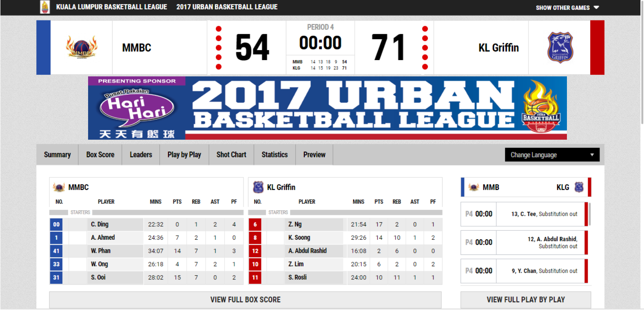The width and height of the screenshot is (644, 310).
Task: Click the MMBC flaming basketball logo in scoreboard
Action: tap(82, 47)
